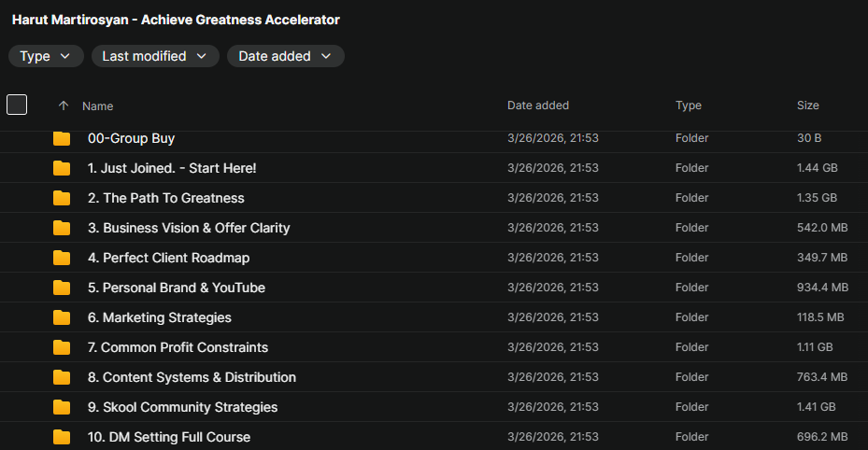Screen dimensions: 868x450
Task: Click the folder icon for Perfect Client Roadmap
Action: (62, 258)
